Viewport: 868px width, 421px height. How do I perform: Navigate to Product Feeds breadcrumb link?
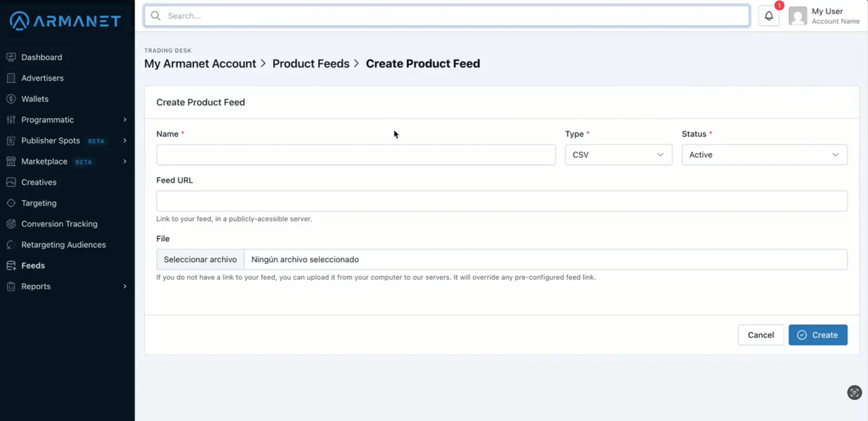(x=311, y=64)
